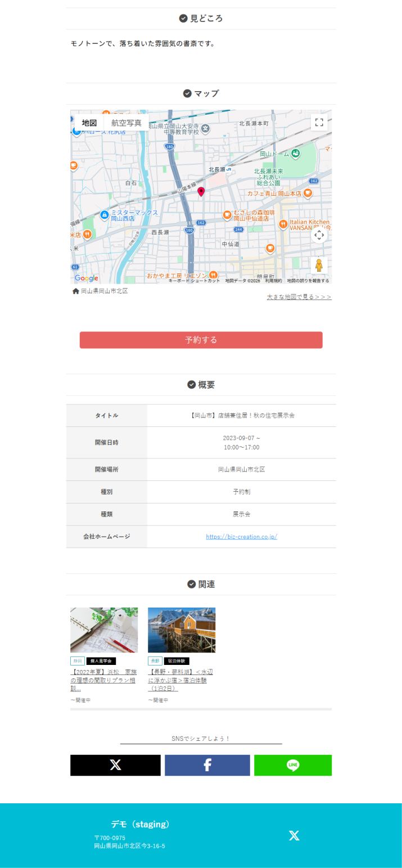The image size is (402, 868).
Task: Click the yellow lakeside house thumbnail
Action: click(x=182, y=629)
